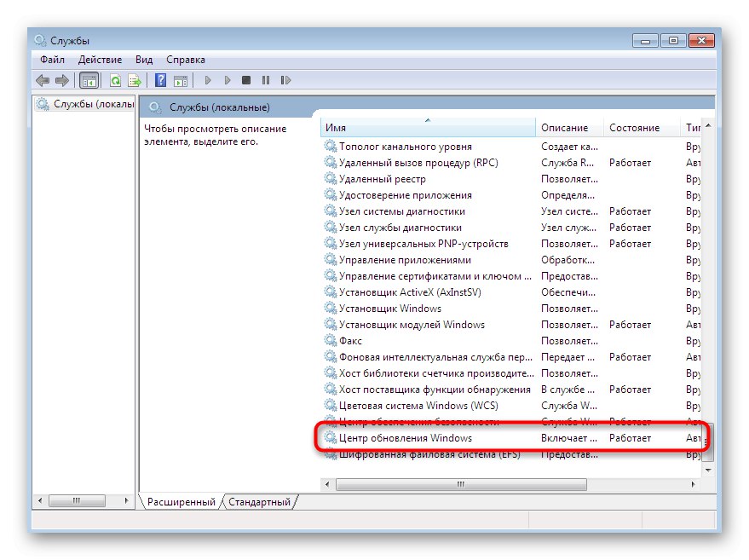Click the Pause service toolbar icon
The image size is (749, 560).
[266, 80]
